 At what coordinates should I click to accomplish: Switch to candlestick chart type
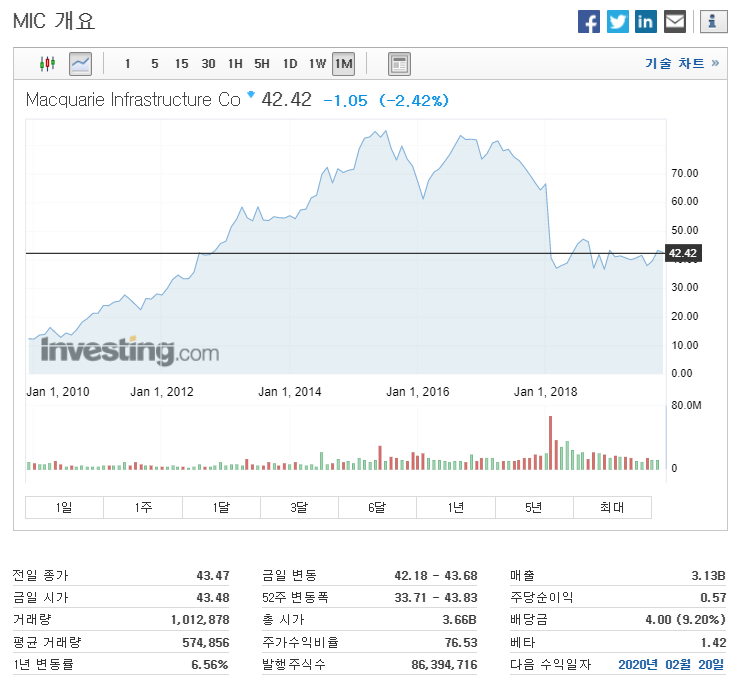click(47, 64)
